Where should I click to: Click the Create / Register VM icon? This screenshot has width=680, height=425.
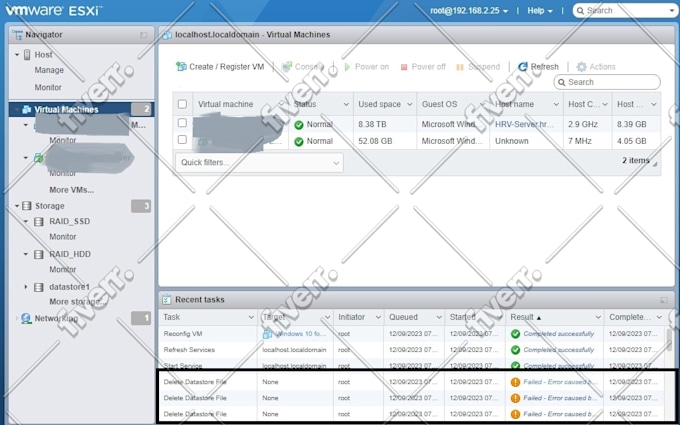pos(181,66)
